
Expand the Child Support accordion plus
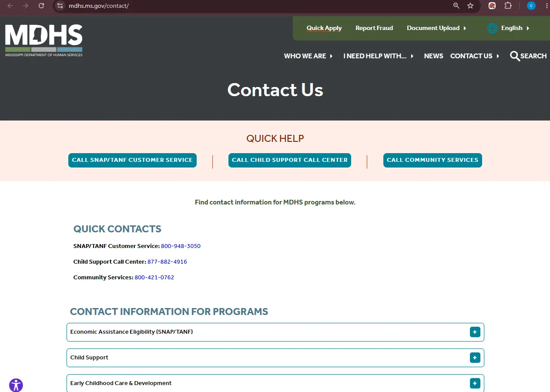pyautogui.click(x=475, y=358)
